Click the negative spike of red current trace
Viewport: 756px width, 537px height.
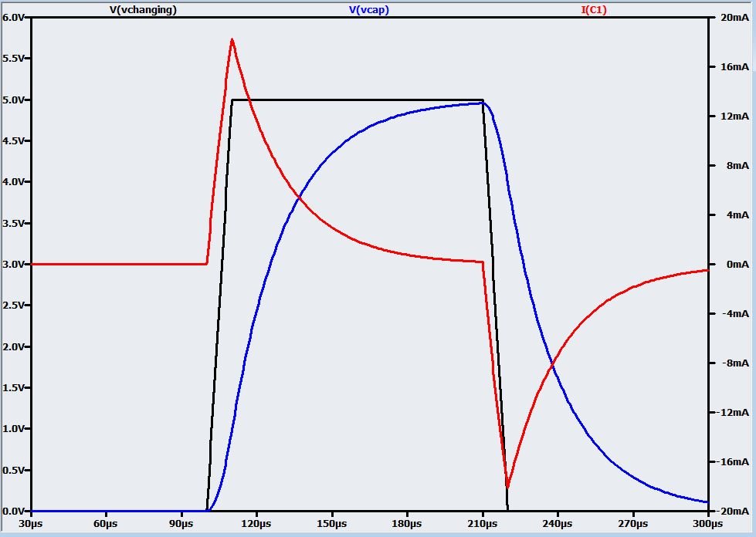(507, 487)
